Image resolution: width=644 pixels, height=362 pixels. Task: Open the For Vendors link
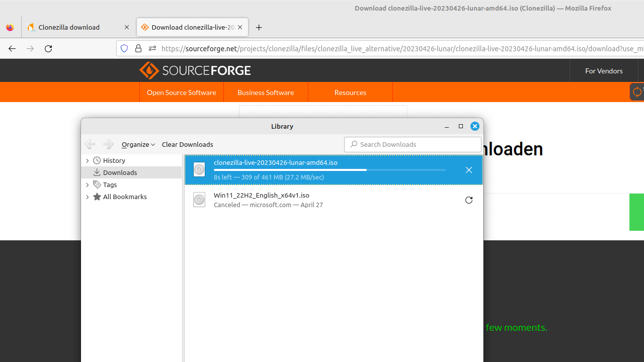click(604, 71)
